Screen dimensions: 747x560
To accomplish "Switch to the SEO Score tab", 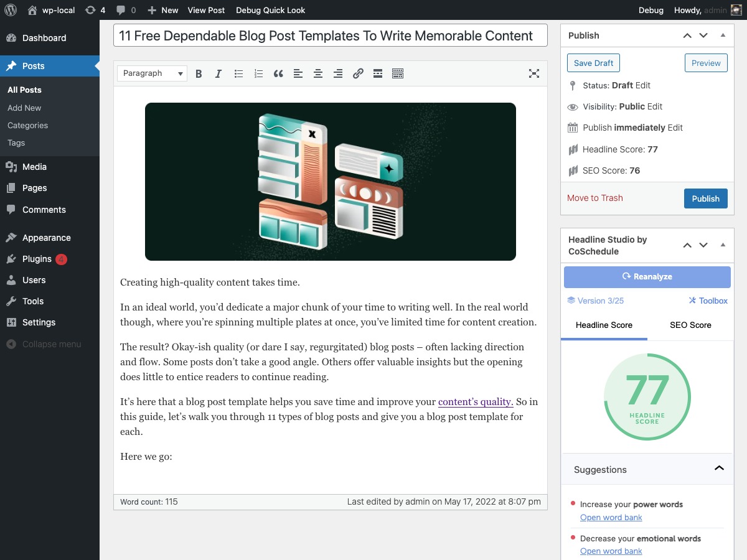I will (x=690, y=325).
